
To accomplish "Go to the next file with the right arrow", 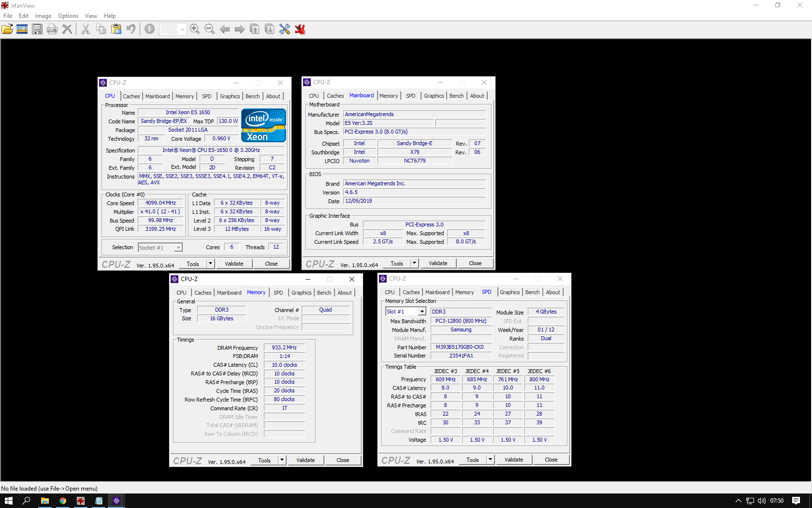I will 240,29.
